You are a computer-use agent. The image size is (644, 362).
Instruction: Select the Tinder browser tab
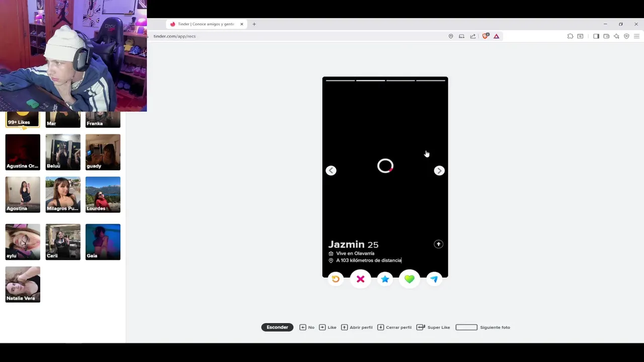[206, 24]
